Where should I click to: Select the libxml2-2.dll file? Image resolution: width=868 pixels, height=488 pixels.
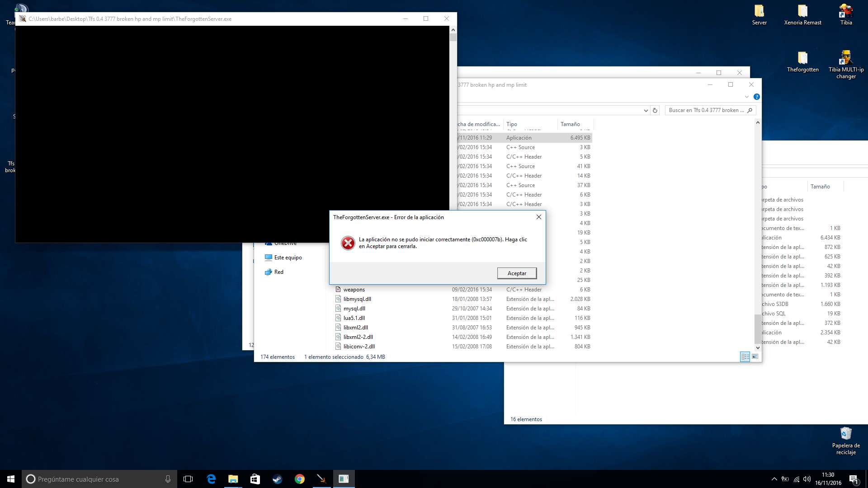click(x=463, y=337)
